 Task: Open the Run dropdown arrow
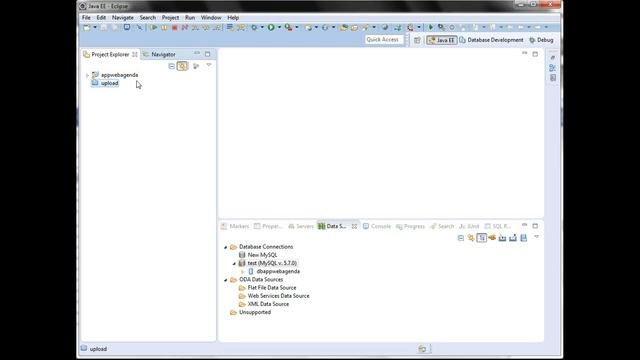[x=280, y=27]
